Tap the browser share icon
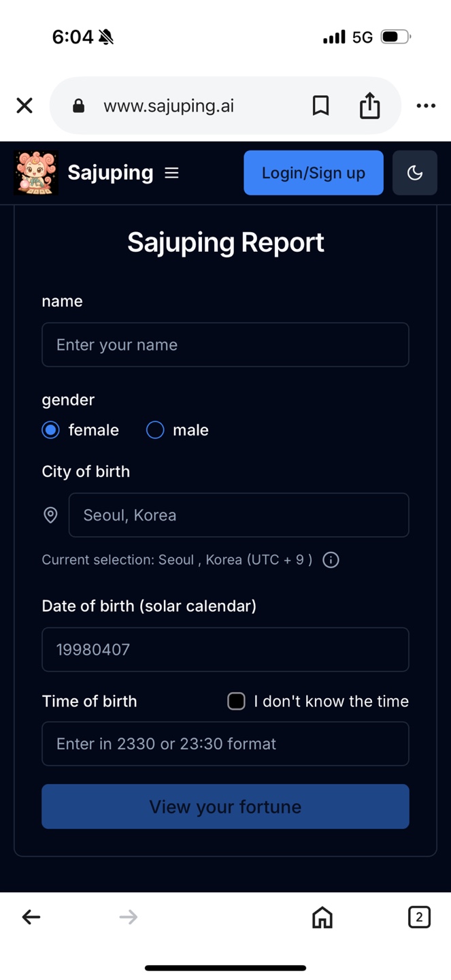Viewport: 451px width, 980px height. coord(369,105)
